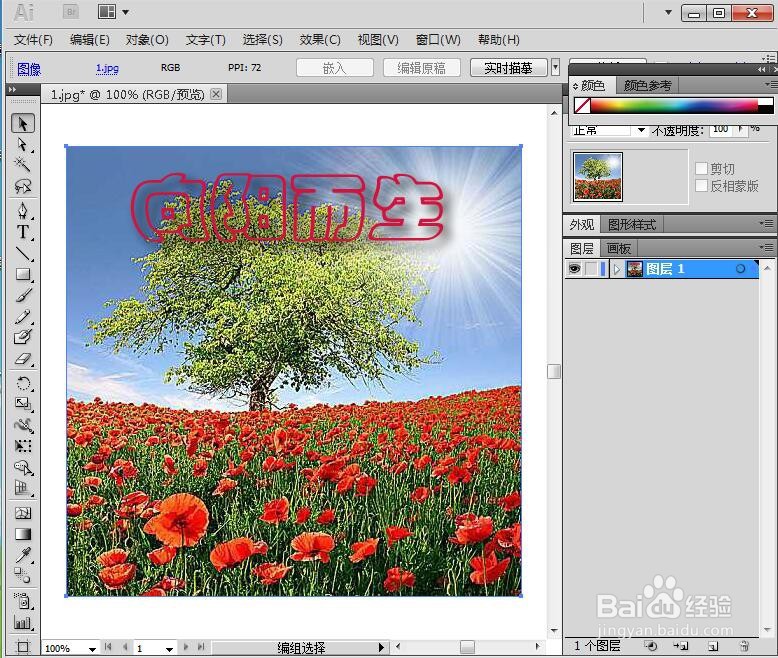Open Adobe Bridge via Br icon
Image resolution: width=778 pixels, height=658 pixels.
pos(71,12)
